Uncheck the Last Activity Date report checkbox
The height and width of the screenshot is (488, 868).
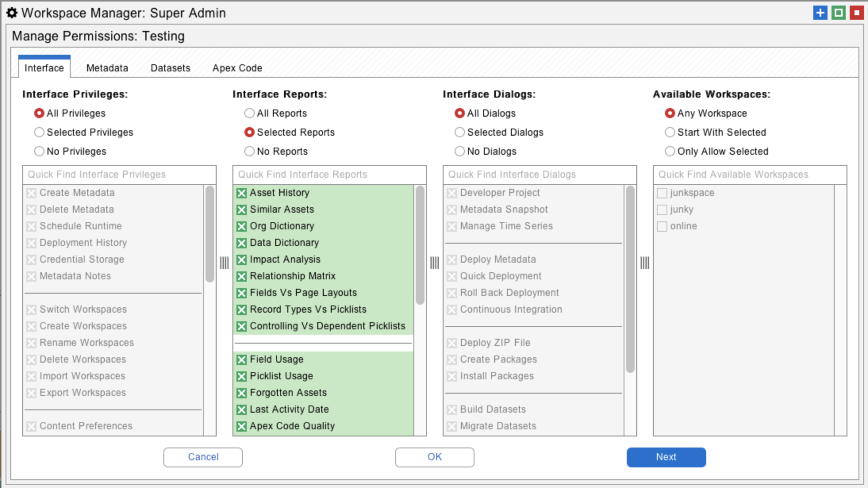pos(241,410)
